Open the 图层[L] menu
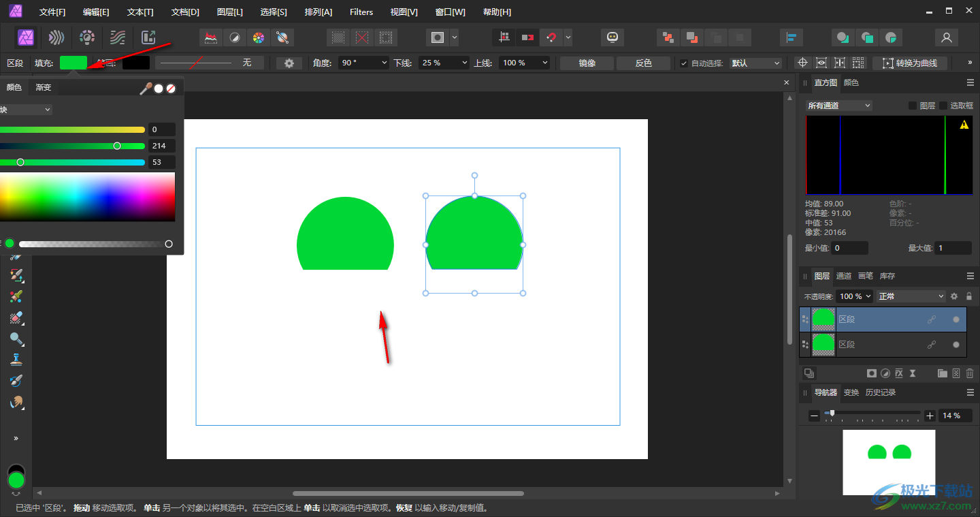Viewport: 980px width, 517px height. pos(229,12)
